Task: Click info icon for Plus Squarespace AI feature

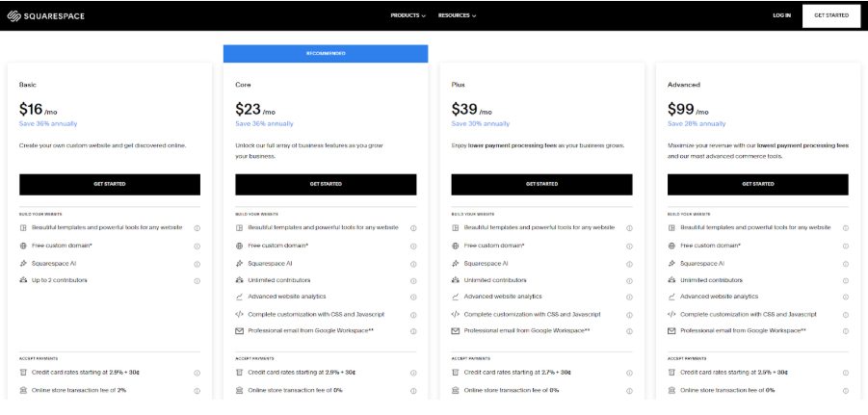Action: (629, 263)
